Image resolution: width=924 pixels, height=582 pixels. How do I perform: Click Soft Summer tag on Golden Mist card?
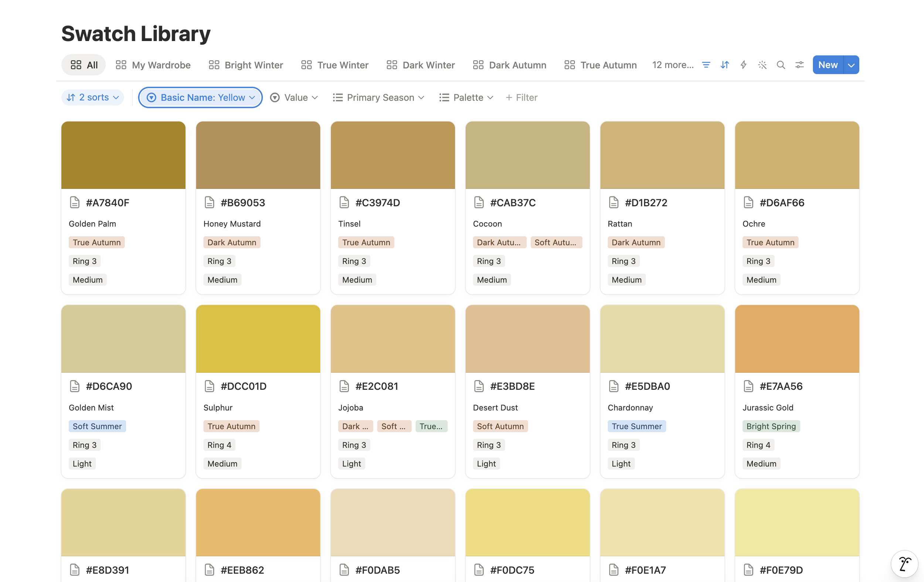click(97, 426)
